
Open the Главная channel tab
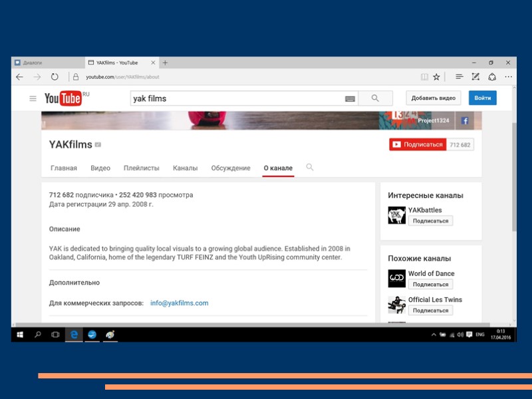pyautogui.click(x=64, y=168)
